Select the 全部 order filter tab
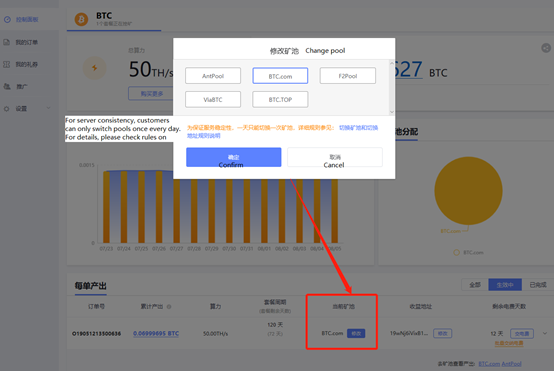 [x=475, y=285]
